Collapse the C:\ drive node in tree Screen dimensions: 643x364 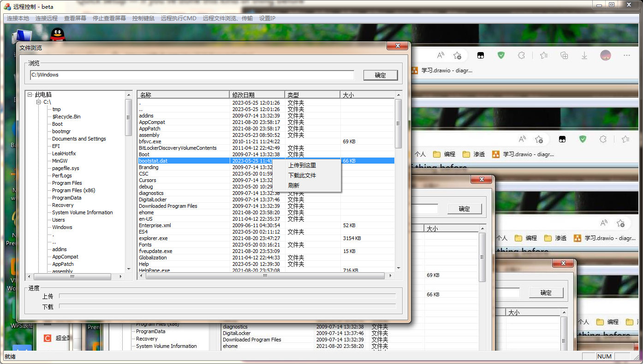pyautogui.click(x=39, y=102)
